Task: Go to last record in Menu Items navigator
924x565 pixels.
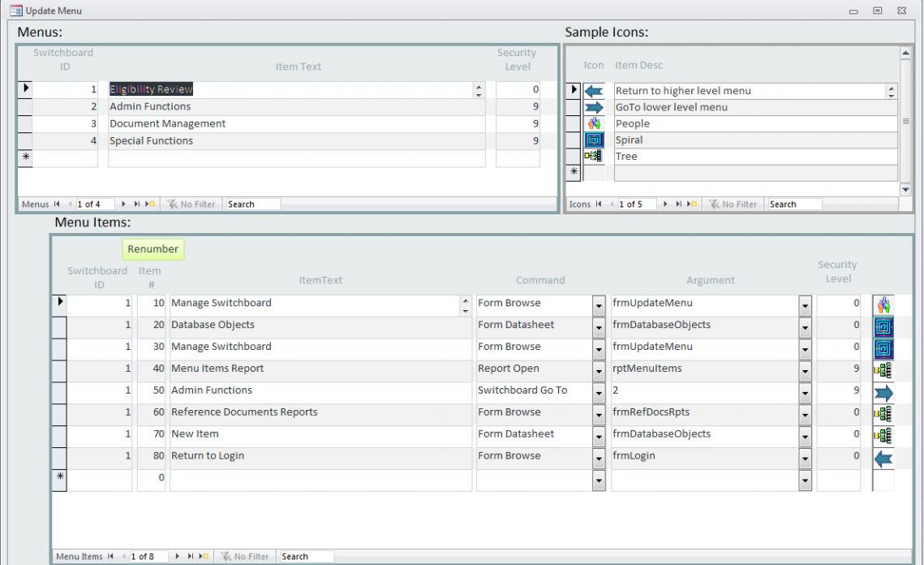Action: tap(191, 556)
